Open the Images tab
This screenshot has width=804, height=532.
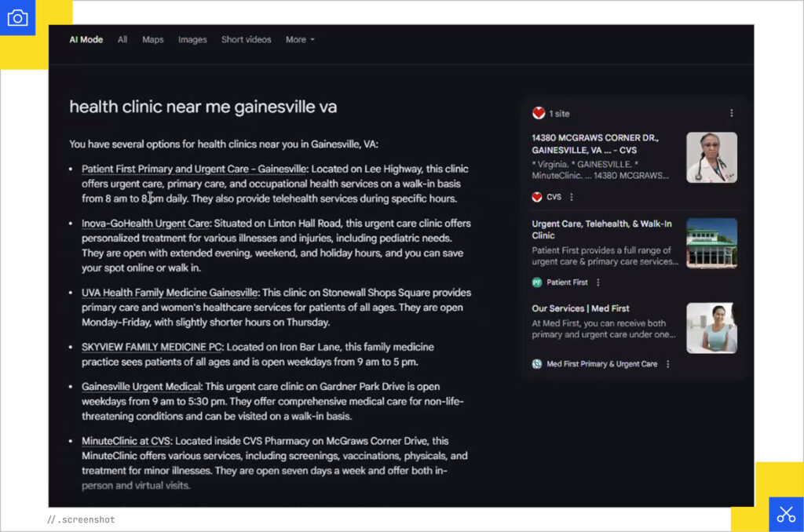192,40
